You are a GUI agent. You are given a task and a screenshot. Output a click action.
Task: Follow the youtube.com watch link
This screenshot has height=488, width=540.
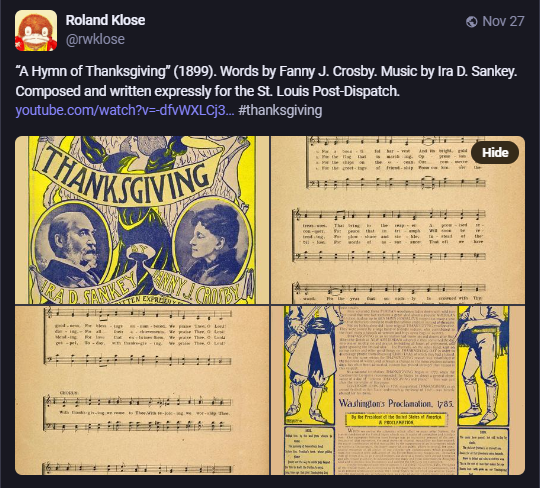[x=125, y=110]
